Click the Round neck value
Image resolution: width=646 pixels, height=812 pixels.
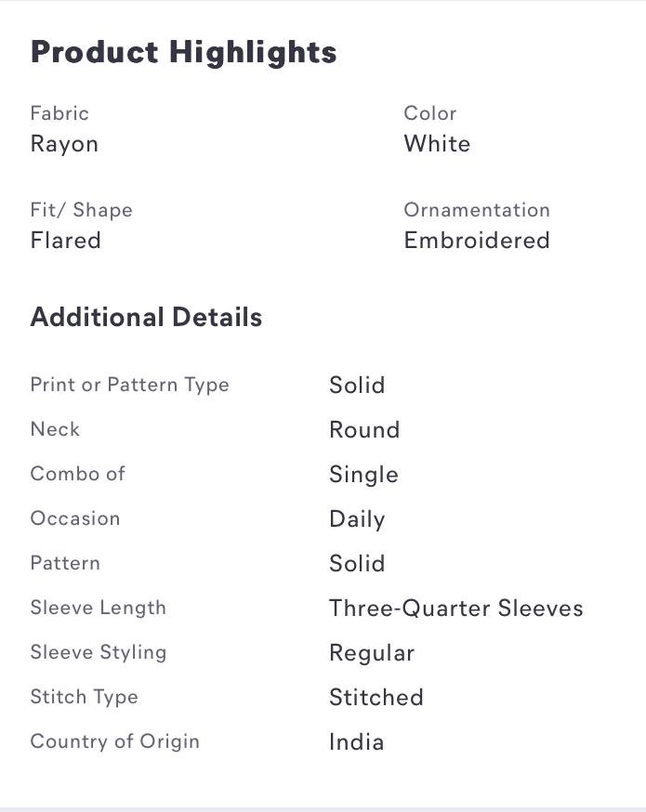point(364,430)
